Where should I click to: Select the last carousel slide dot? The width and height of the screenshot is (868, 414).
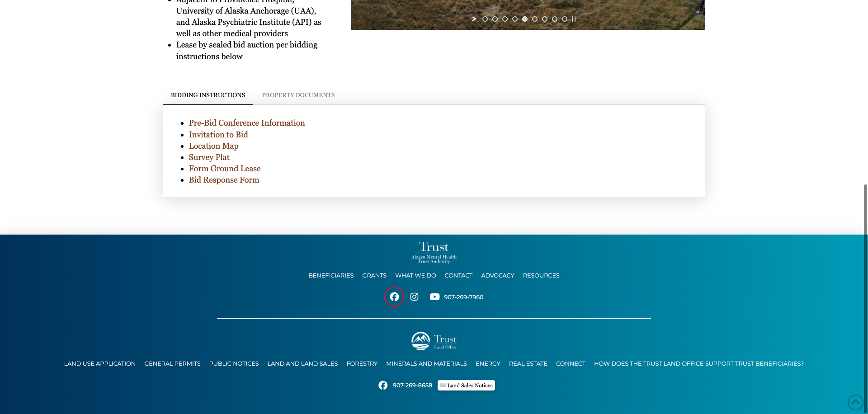click(x=565, y=19)
